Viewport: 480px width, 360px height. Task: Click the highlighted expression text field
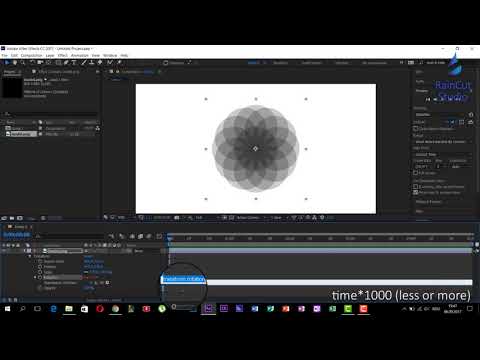[183, 279]
